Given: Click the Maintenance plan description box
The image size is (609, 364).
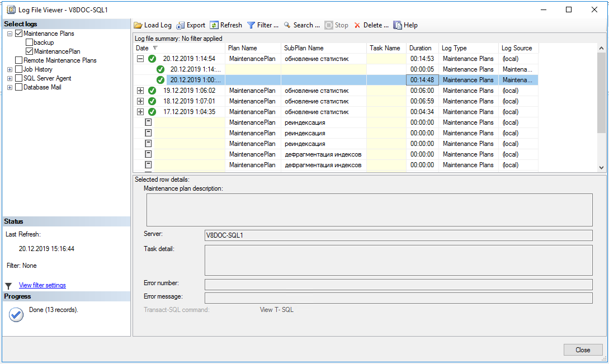Looking at the screenshot, I should tap(369, 210).
